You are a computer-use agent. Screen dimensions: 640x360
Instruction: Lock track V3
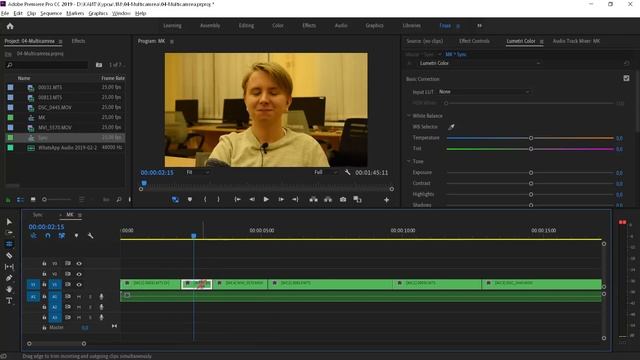tap(44, 263)
